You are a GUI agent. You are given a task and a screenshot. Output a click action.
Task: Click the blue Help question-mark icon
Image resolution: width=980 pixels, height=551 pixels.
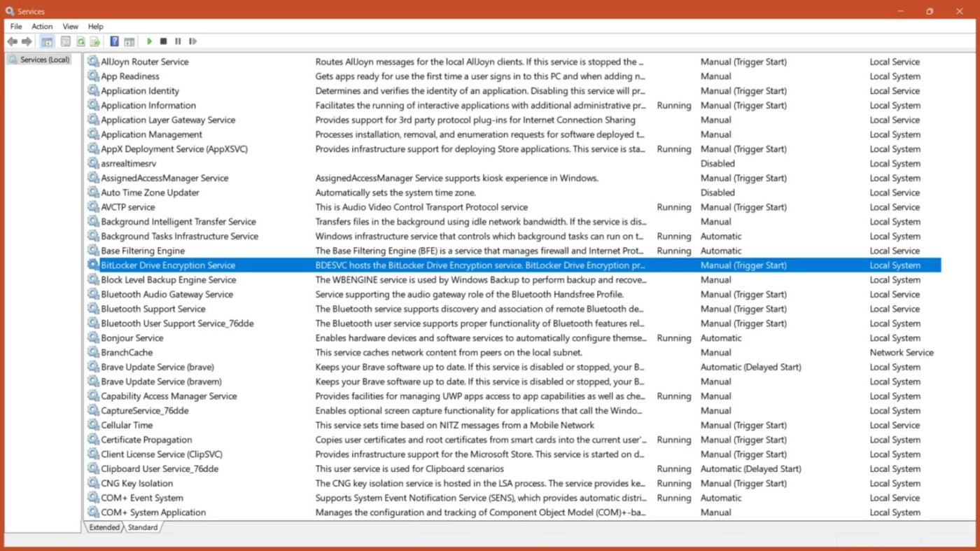pyautogui.click(x=114, y=42)
